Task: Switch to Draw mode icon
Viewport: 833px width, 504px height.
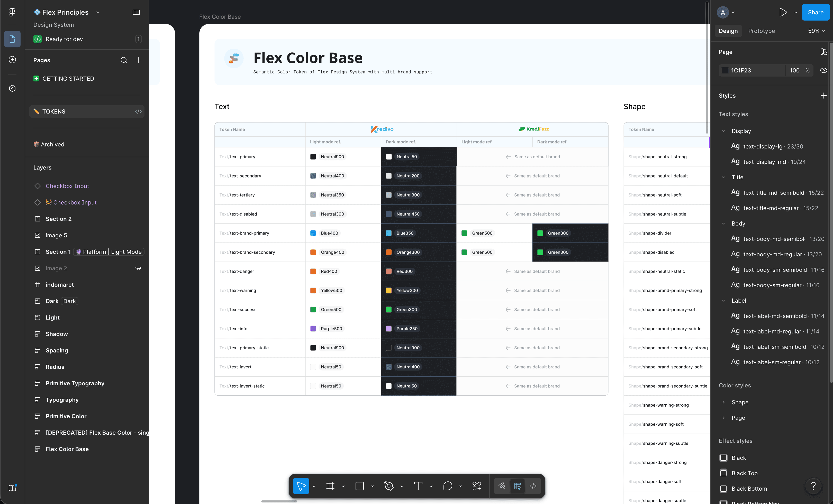Action: point(502,486)
